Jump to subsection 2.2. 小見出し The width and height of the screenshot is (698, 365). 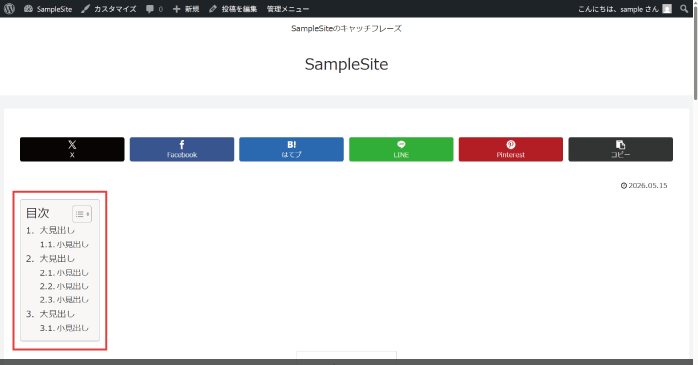coord(64,286)
